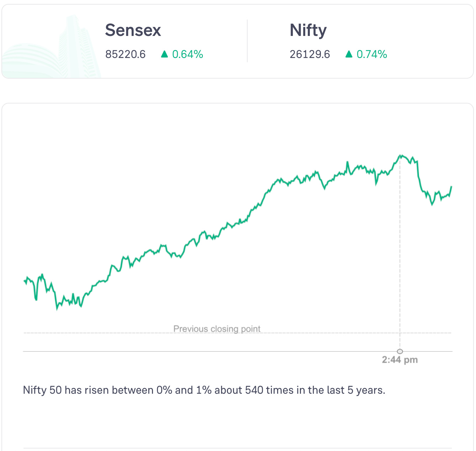Screen dimensions: 476x451
Task: Click the "Previous closing point" label
Action: coord(217,329)
